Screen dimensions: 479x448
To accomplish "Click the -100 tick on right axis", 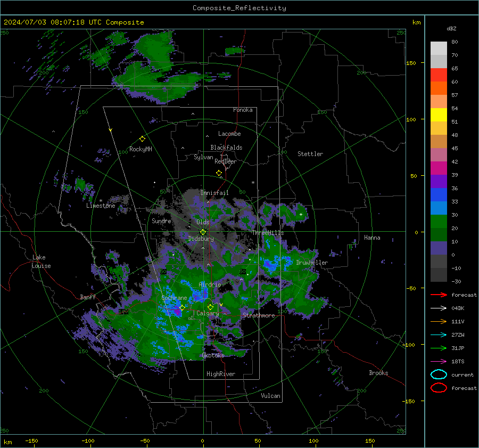I will pos(408,345).
